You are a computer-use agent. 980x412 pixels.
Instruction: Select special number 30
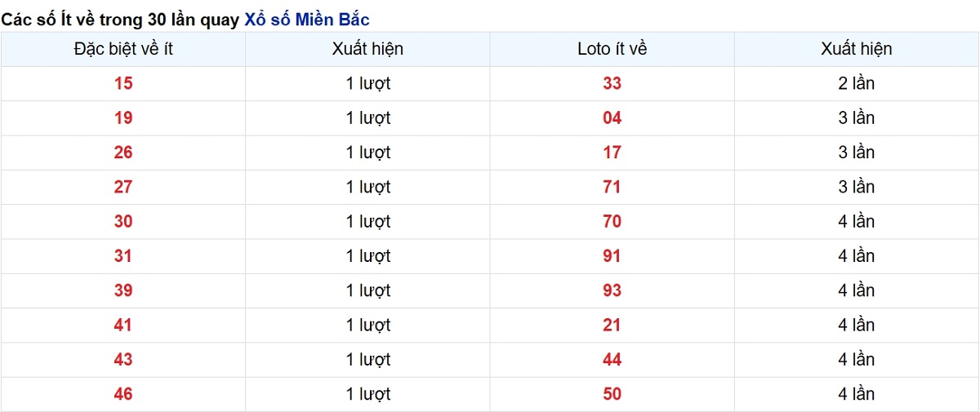pyautogui.click(x=123, y=221)
